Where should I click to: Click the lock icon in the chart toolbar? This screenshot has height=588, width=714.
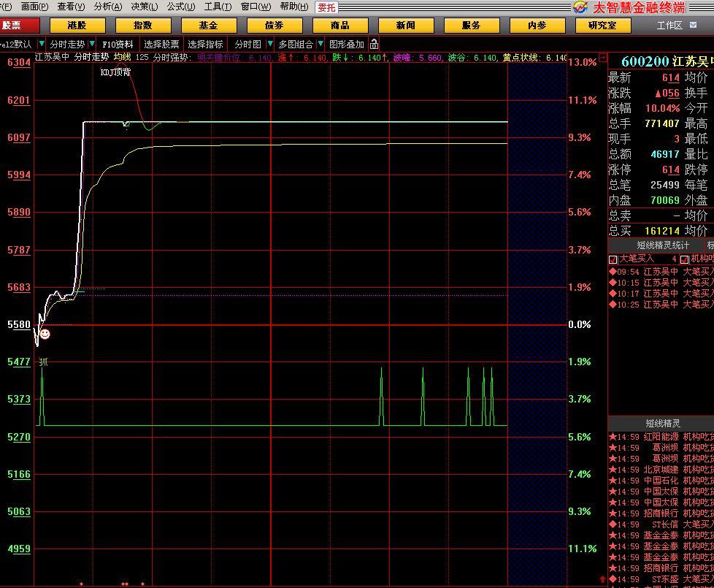[375, 44]
